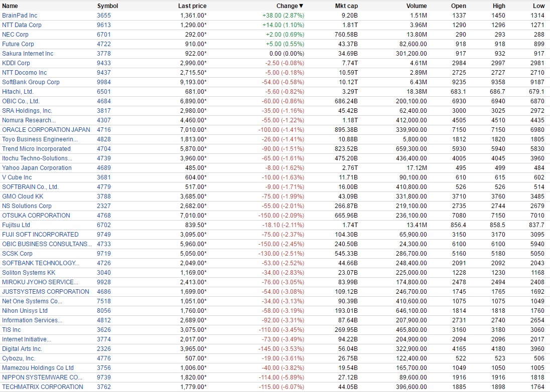
Task: Open Cybozu, Inc. link
Action: [19, 358]
